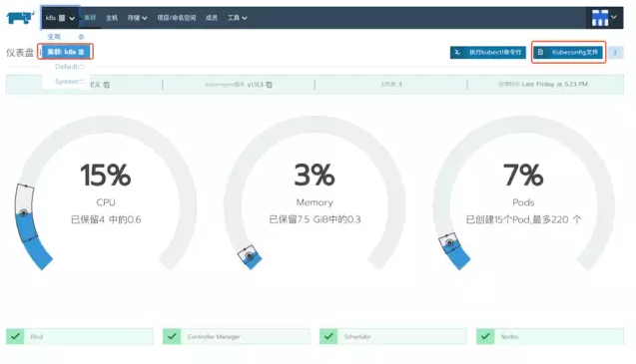Expand the 存储 dropdown menu
This screenshot has height=364, width=636.
coord(137,18)
